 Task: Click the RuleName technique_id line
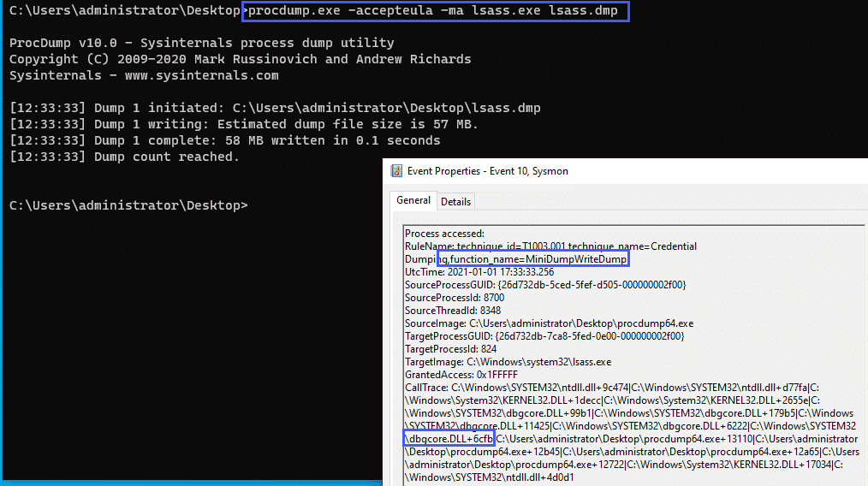point(550,246)
